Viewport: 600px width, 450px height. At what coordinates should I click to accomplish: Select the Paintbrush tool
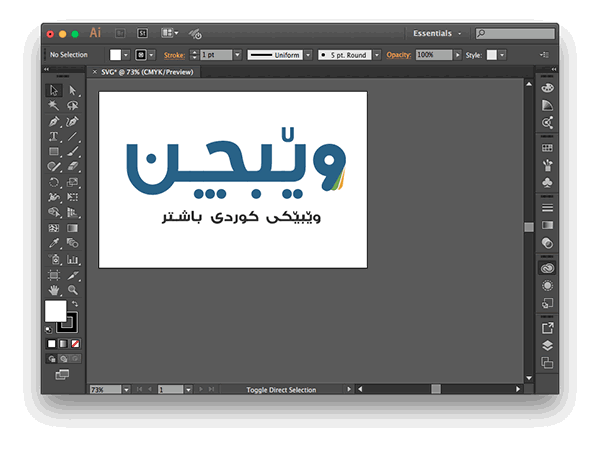click(72, 152)
